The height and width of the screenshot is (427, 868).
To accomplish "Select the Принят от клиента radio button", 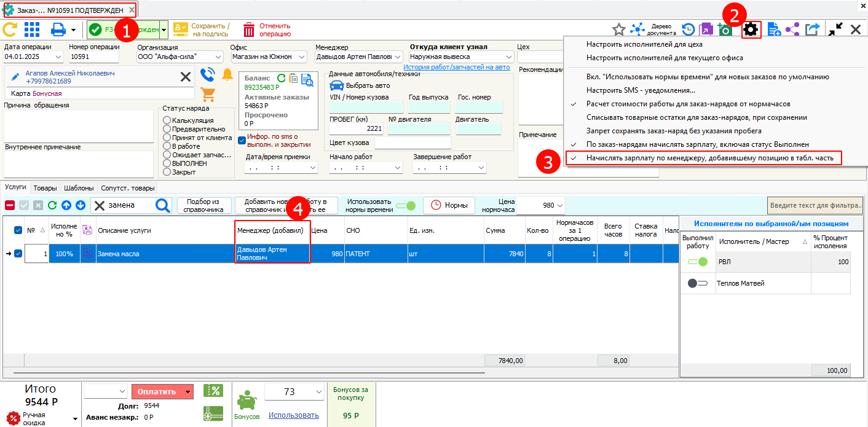I will point(167,138).
